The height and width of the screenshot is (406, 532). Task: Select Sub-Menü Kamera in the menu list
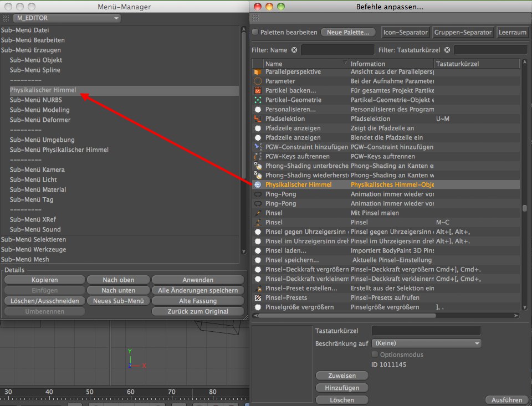pos(37,169)
